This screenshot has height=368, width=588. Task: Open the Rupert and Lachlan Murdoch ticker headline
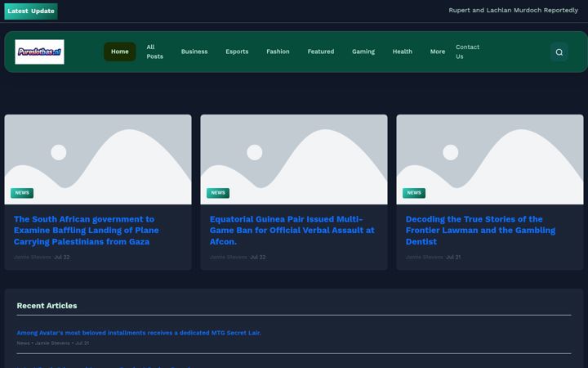(x=513, y=10)
